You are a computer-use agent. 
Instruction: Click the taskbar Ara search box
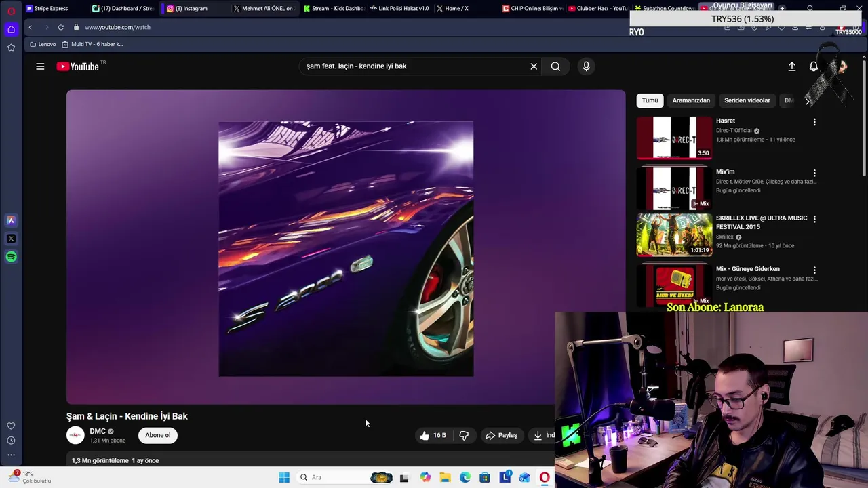point(346,477)
